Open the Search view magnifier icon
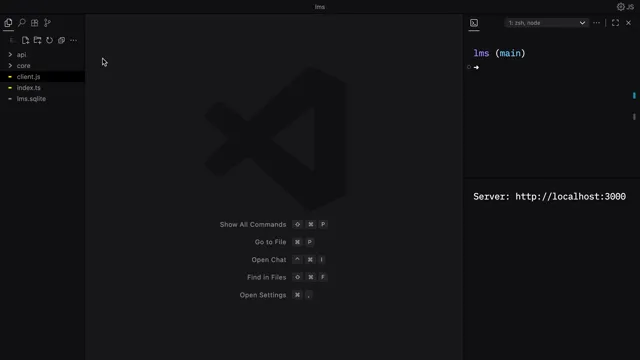This screenshot has height=360, width=640. click(x=22, y=23)
